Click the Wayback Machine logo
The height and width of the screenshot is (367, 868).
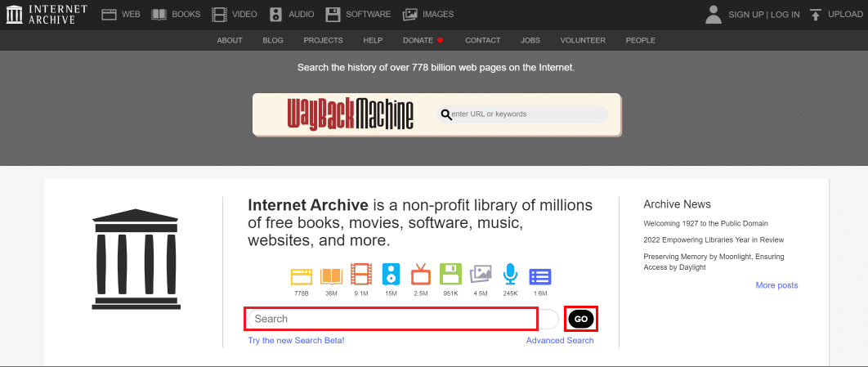pyautogui.click(x=351, y=114)
